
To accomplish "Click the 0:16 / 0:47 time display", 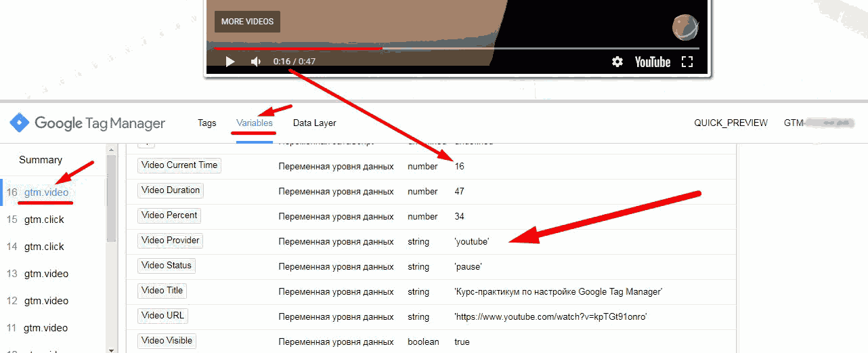I will (x=295, y=62).
